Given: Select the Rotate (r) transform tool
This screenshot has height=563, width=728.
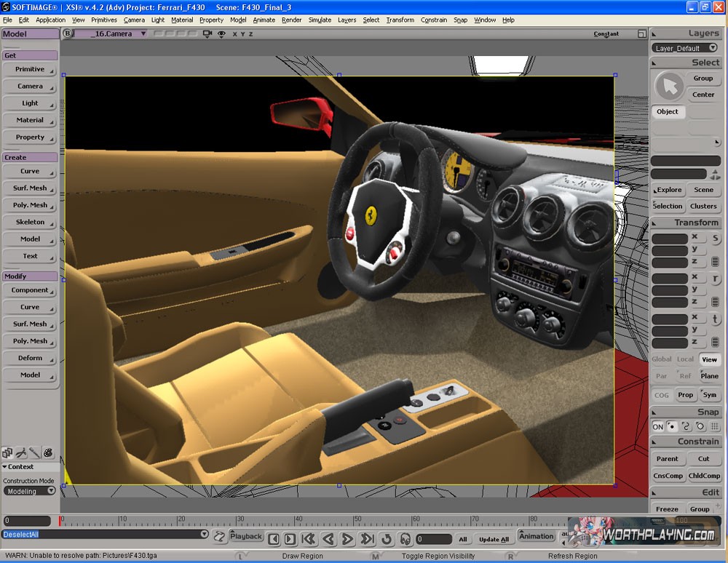Looking at the screenshot, I should pyautogui.click(x=715, y=279).
